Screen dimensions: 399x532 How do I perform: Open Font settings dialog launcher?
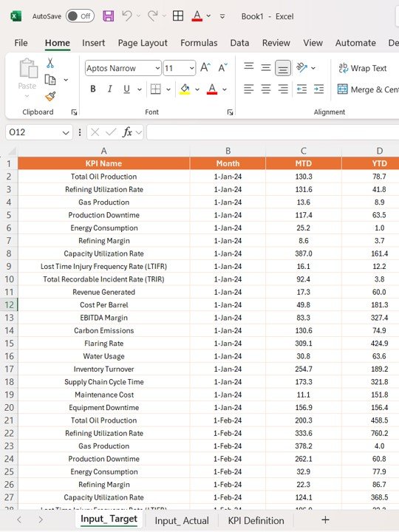click(x=230, y=112)
